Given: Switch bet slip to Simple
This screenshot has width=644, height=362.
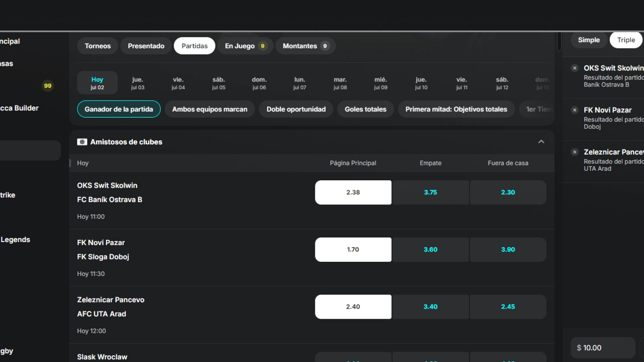Looking at the screenshot, I should tap(589, 40).
